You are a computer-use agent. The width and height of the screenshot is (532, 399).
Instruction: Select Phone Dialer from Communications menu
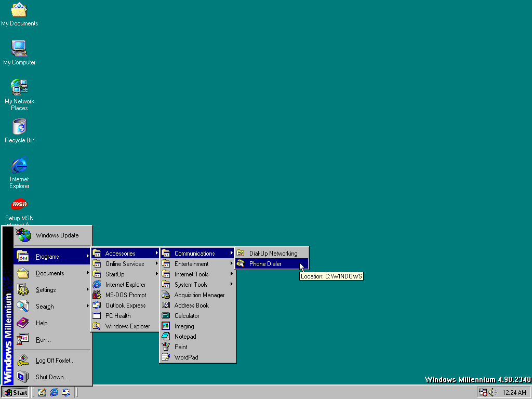(265, 264)
